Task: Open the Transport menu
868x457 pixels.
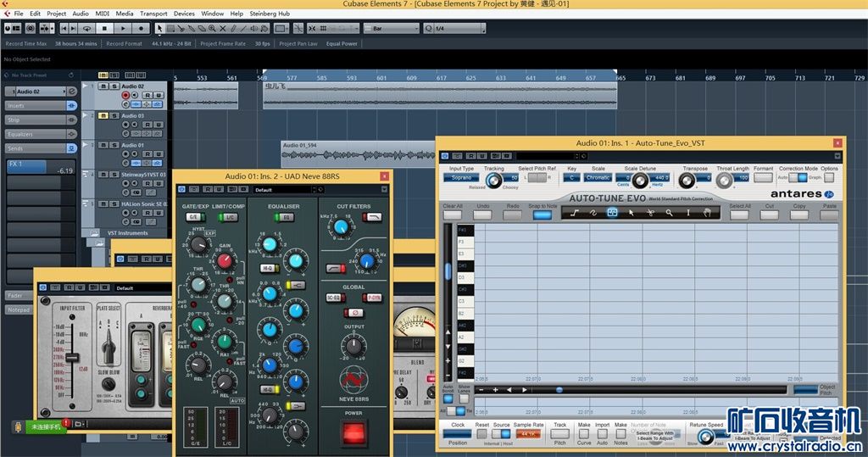Action: click(x=153, y=14)
